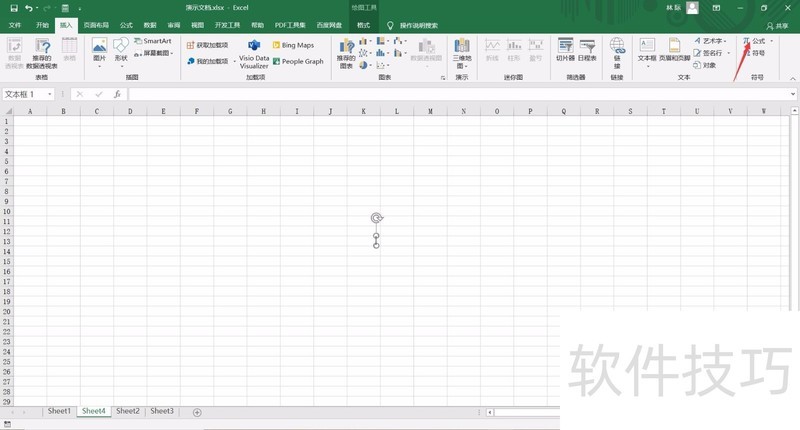Open 我的加载项 my add-ins
Screen dimensions: 800x430
208,61
